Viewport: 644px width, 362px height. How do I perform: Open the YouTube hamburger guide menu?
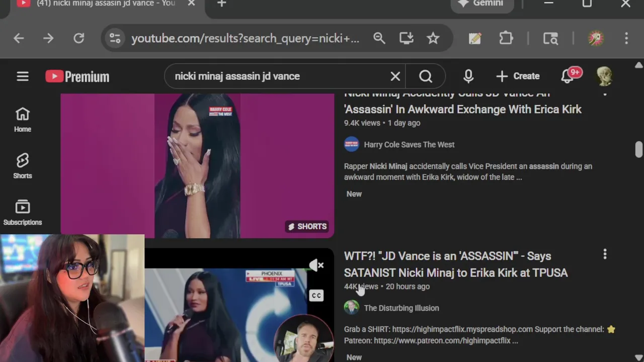click(x=23, y=76)
